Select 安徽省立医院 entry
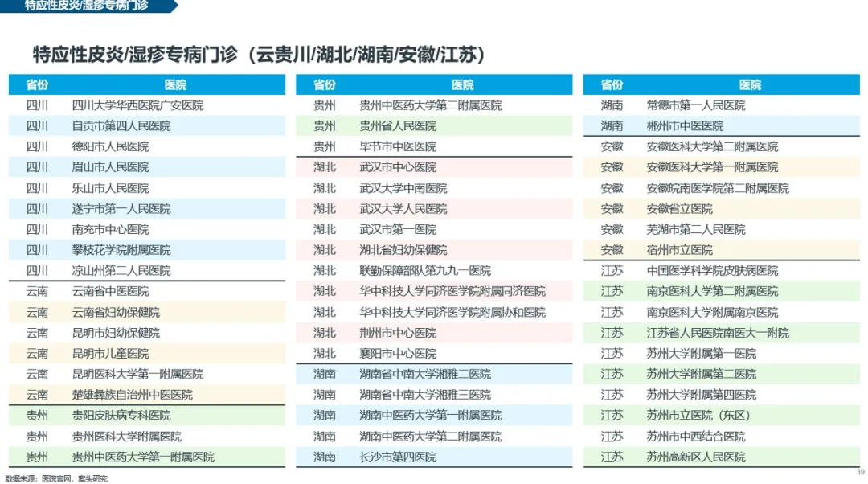 [679, 209]
